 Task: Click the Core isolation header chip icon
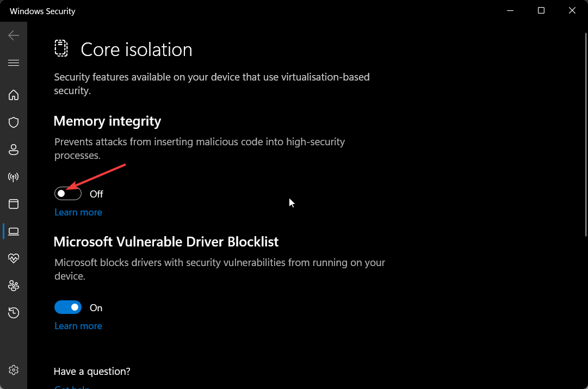tap(61, 48)
